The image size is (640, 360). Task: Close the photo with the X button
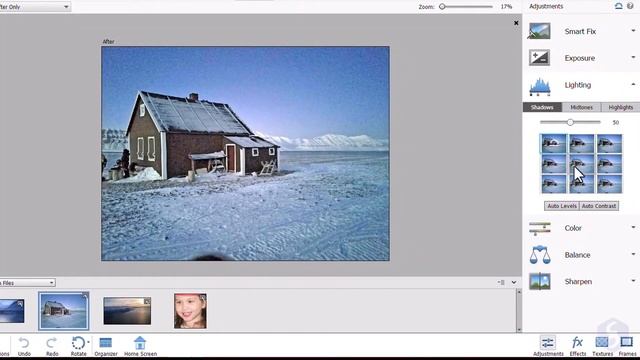[516, 23]
